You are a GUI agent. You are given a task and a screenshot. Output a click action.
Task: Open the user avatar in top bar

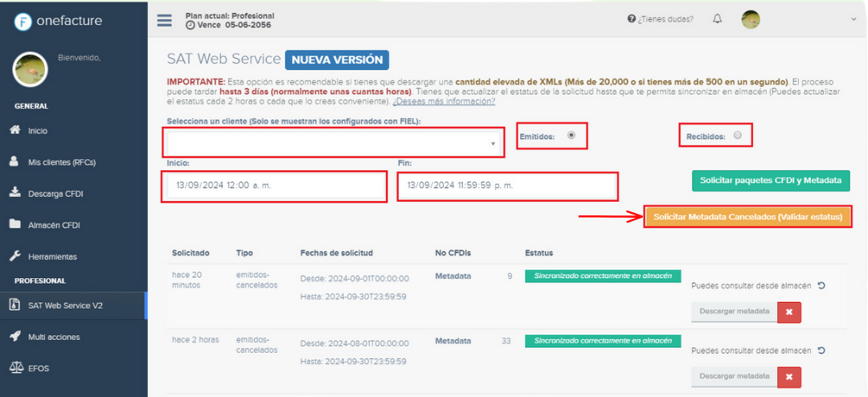(x=751, y=19)
